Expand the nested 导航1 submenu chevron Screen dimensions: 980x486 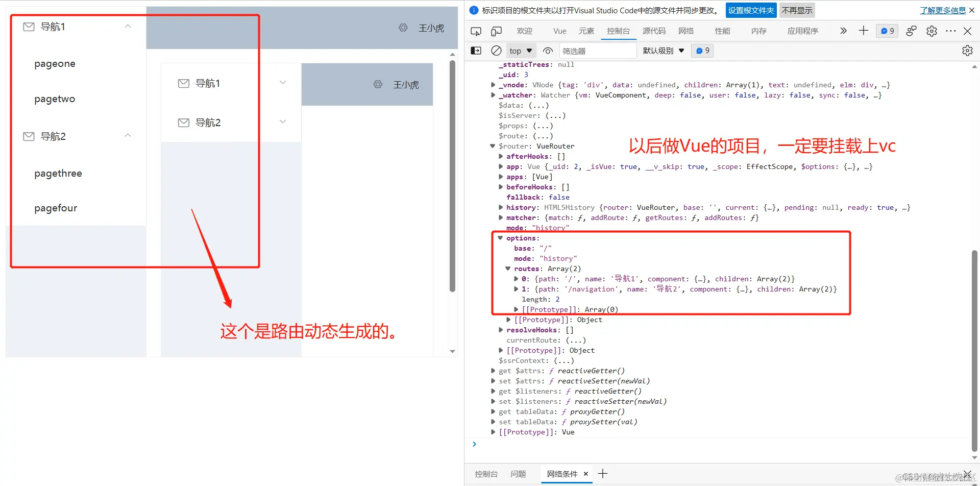tap(283, 82)
